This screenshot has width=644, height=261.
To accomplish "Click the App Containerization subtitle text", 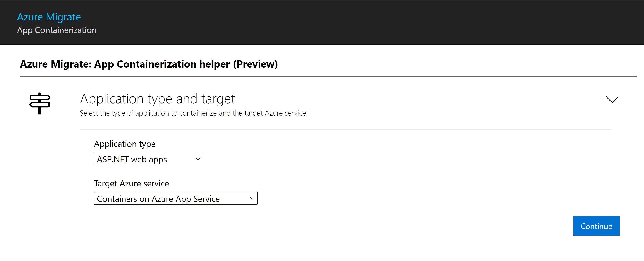I will pyautogui.click(x=57, y=30).
